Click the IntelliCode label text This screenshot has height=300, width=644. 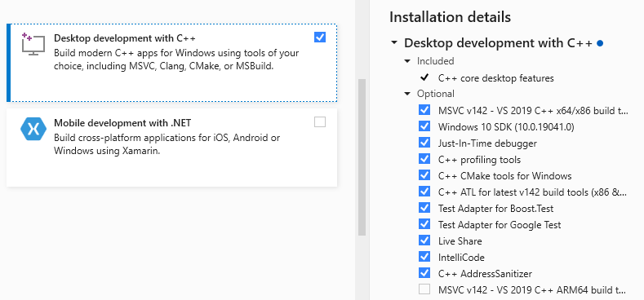461,258
